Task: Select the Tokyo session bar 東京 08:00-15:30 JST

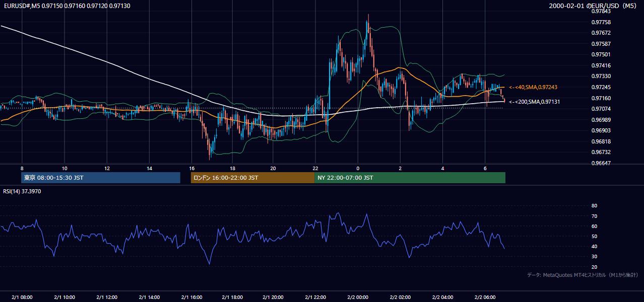Action: [101, 178]
